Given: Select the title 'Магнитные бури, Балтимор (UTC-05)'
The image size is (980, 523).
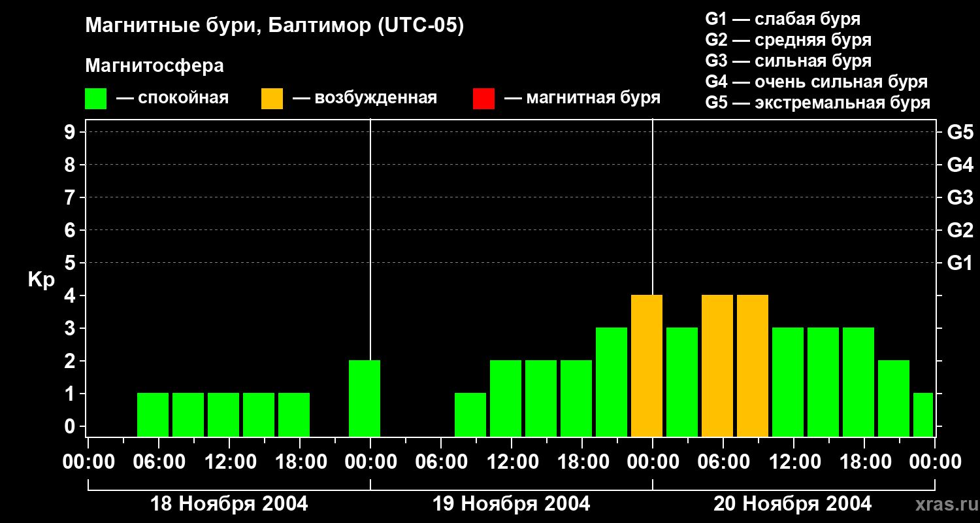Looking at the screenshot, I should (x=274, y=27).
